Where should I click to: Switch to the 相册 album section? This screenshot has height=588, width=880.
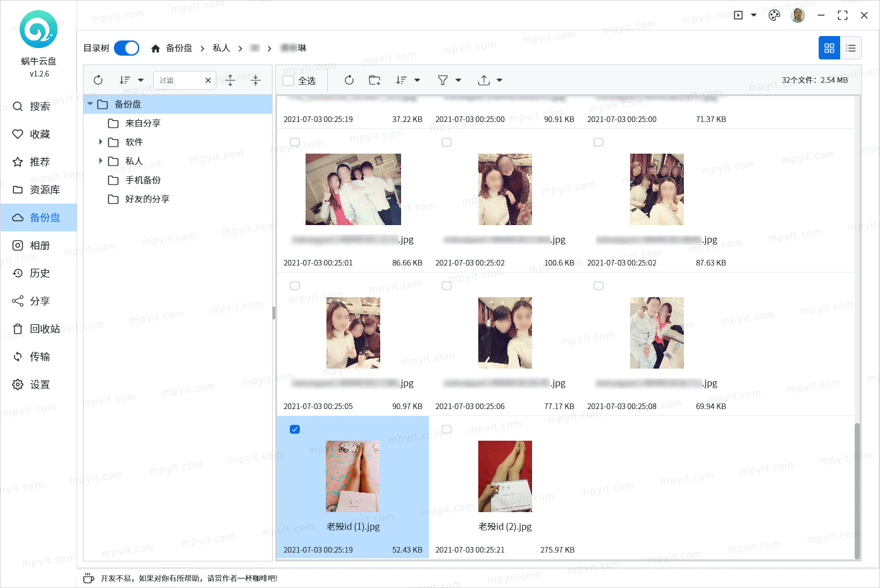(x=39, y=245)
